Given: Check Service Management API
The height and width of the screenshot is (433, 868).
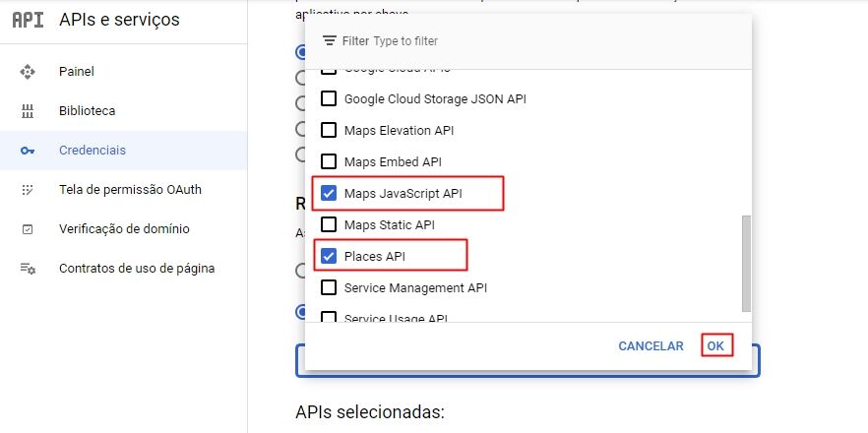Looking at the screenshot, I should (x=329, y=288).
